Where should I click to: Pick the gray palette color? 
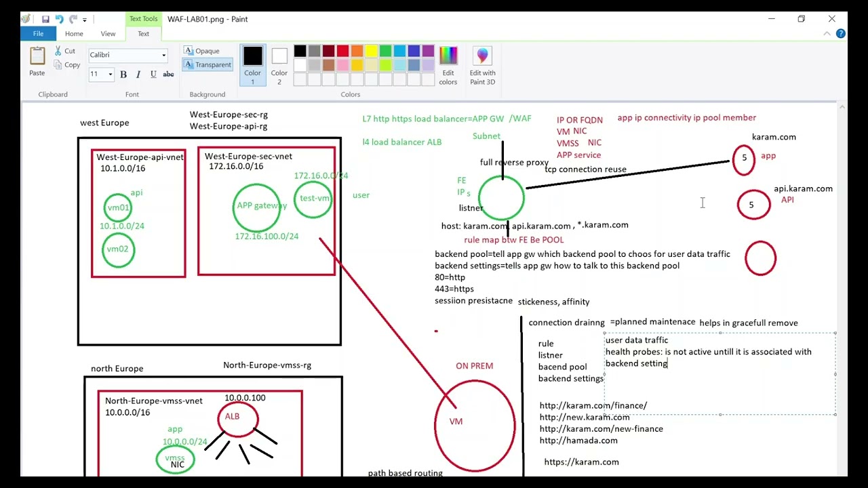tap(314, 52)
